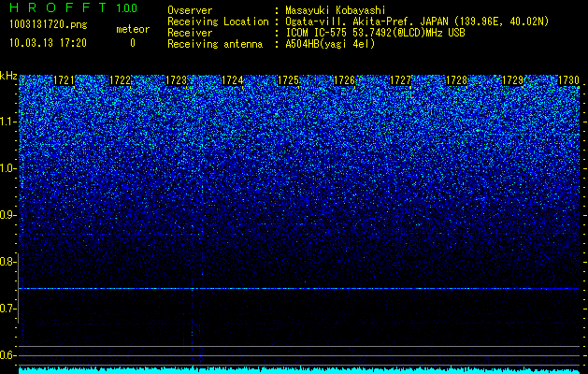Click the 1729 time marker
The width and height of the screenshot is (588, 374).
pos(512,80)
